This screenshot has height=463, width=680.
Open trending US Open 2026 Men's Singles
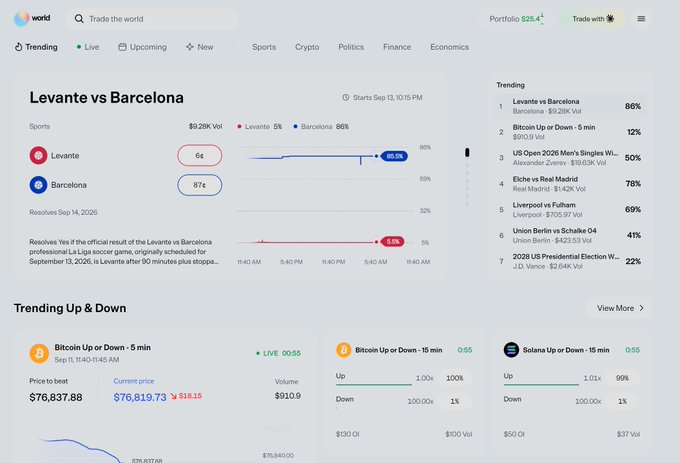[570, 158]
